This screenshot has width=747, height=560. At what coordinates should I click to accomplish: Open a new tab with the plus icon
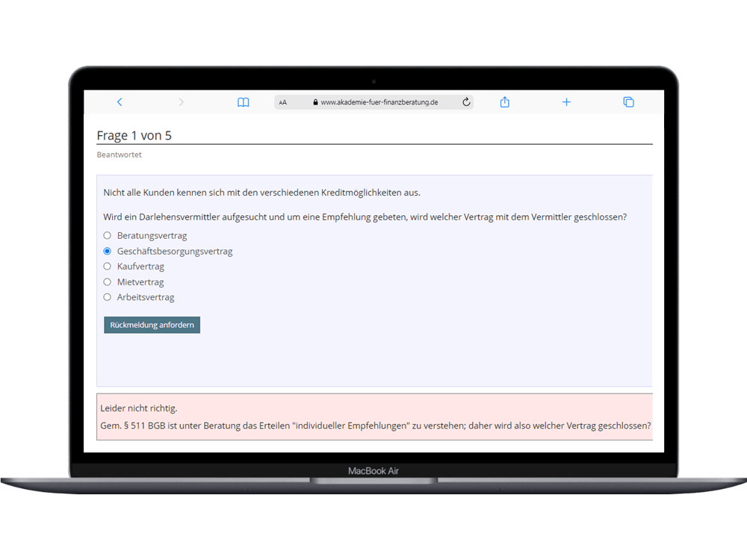[x=566, y=102]
